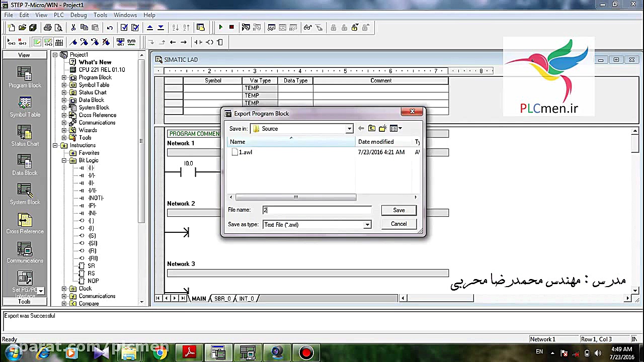This screenshot has height=362, width=644.
Task: Sort files by the Name column header
Action: click(291, 142)
